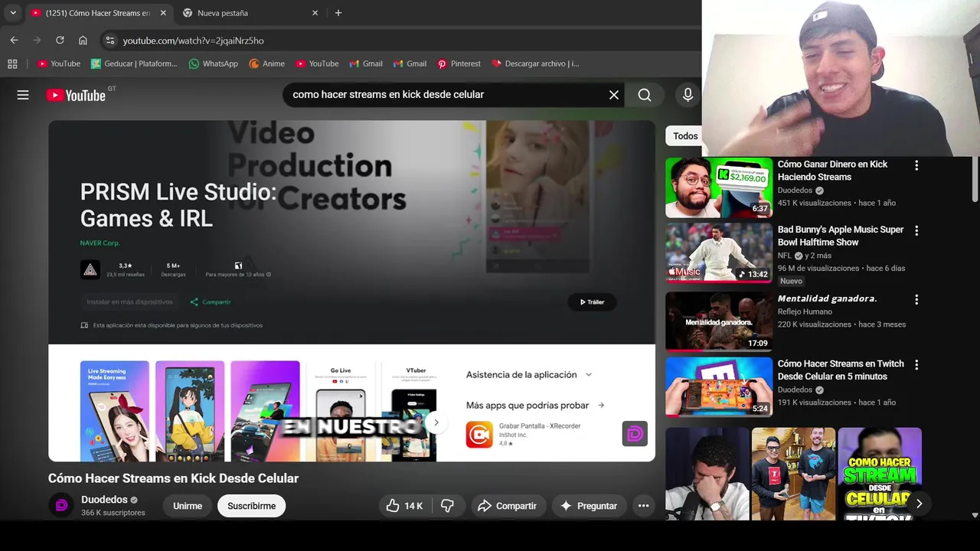Open options for Twitch streams video

pyautogui.click(x=916, y=365)
